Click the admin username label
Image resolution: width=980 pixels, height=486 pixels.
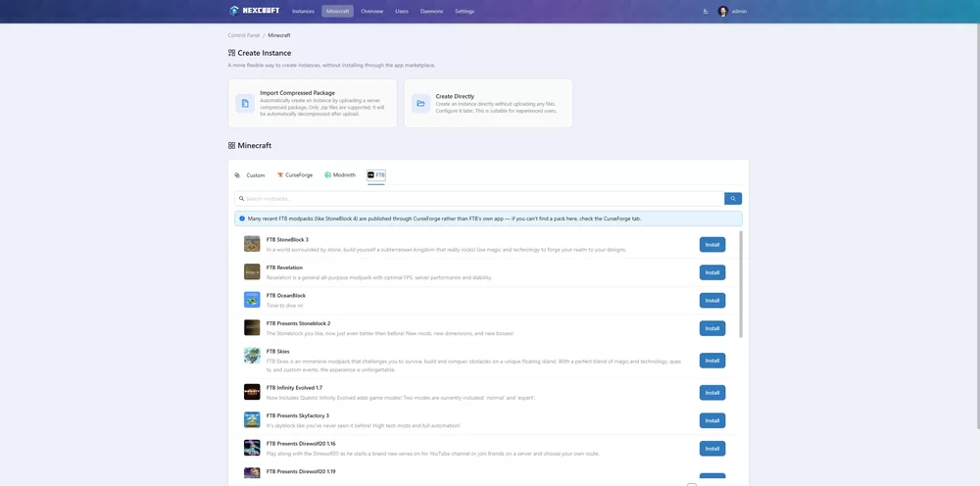pos(739,11)
